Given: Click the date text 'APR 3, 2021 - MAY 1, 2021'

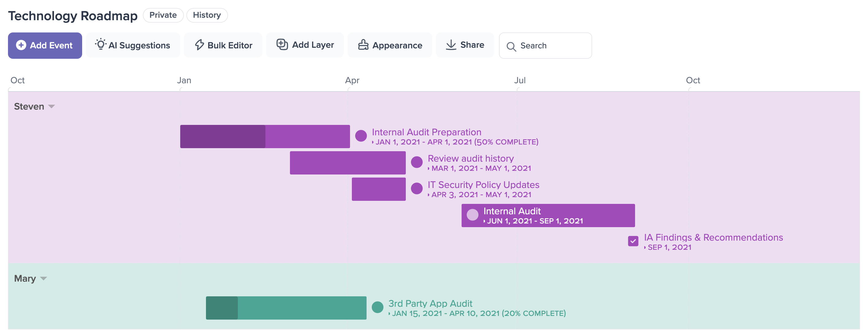Looking at the screenshot, I should click(481, 195).
